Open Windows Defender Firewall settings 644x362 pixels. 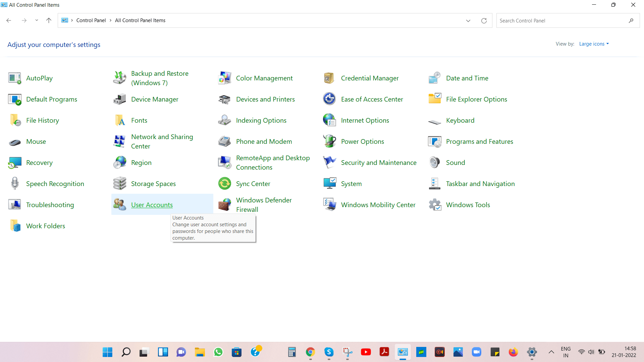click(264, 204)
